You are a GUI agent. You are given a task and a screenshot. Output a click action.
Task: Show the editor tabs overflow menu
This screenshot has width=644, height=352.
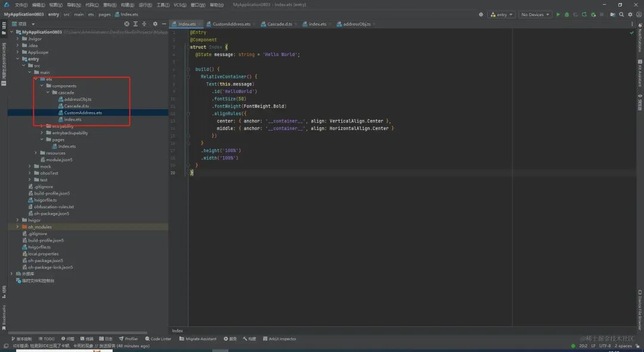pos(631,24)
